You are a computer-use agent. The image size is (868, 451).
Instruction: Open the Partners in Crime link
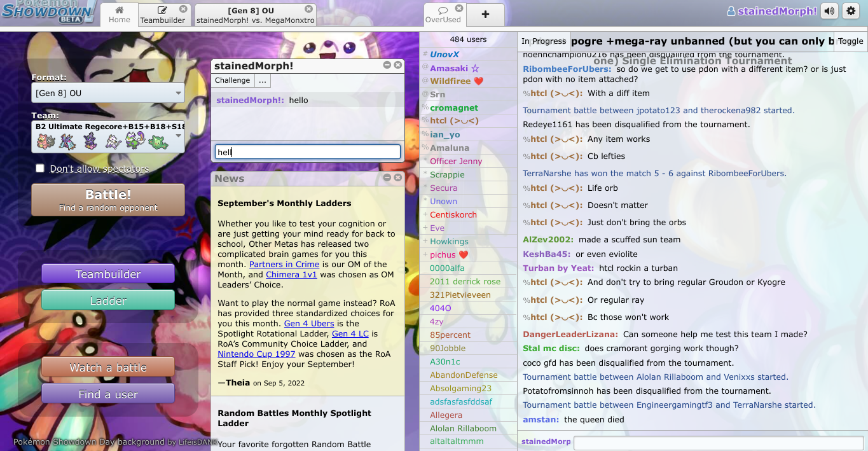pyautogui.click(x=284, y=264)
